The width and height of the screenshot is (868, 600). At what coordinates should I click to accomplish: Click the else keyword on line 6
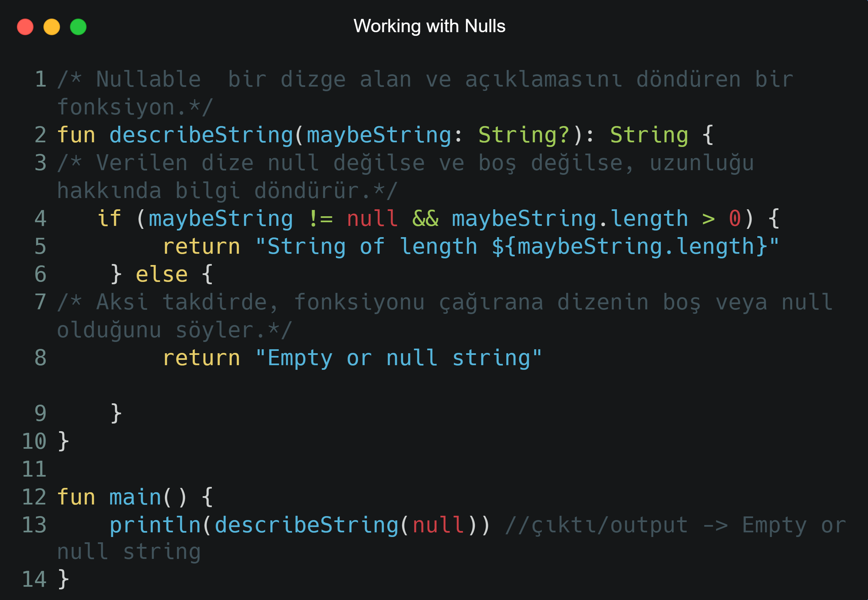coord(161,274)
